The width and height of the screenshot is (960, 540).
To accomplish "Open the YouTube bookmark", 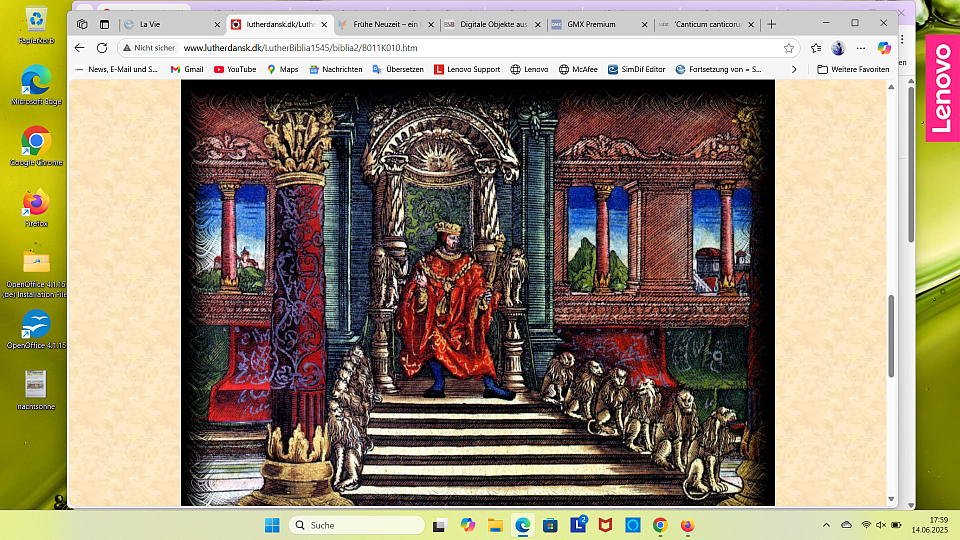I will coord(234,69).
